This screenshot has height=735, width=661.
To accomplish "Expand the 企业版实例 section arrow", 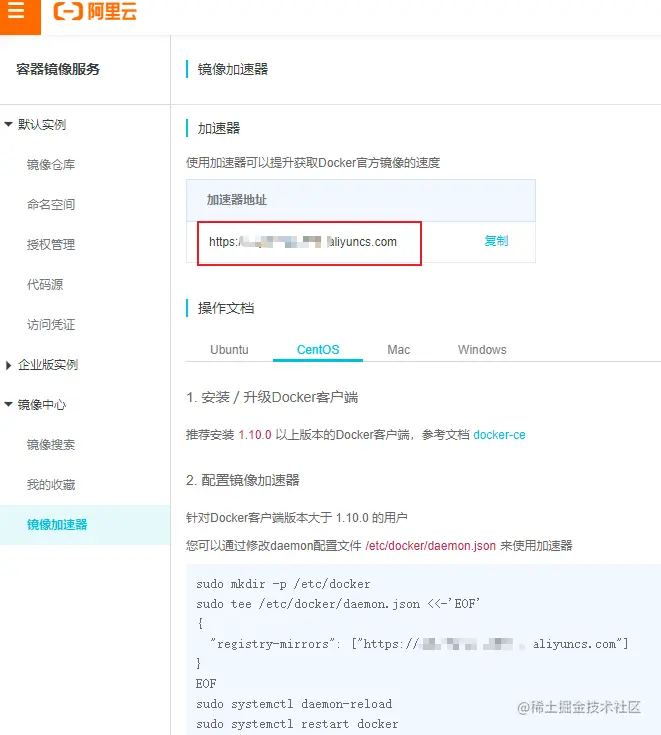I will pos(8,365).
